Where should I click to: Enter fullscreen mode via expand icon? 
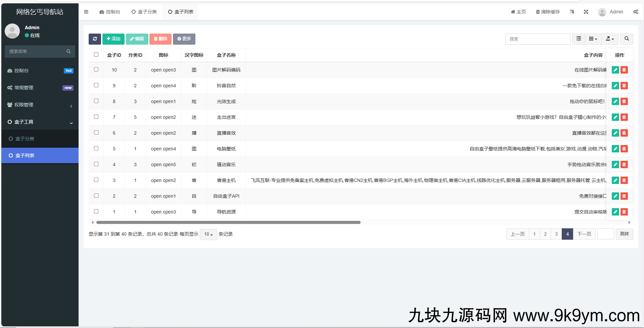(x=586, y=12)
